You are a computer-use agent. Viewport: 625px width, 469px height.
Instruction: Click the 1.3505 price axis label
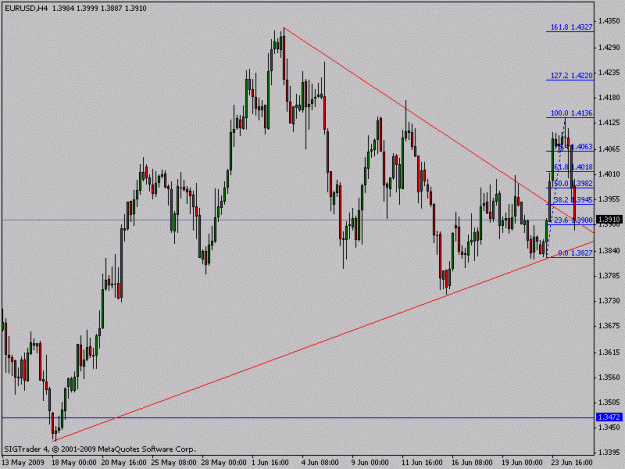pyautogui.click(x=609, y=402)
